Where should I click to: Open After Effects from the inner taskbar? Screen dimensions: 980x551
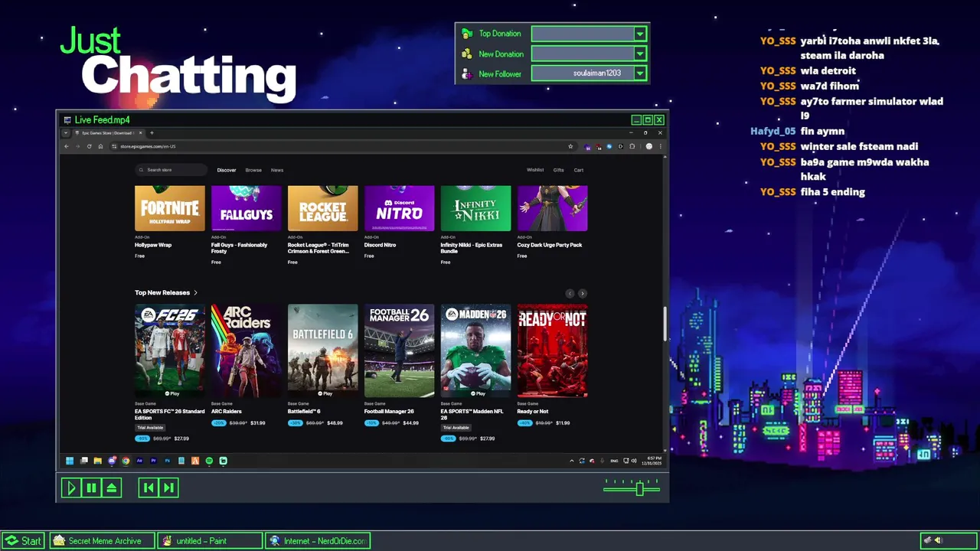(x=139, y=461)
